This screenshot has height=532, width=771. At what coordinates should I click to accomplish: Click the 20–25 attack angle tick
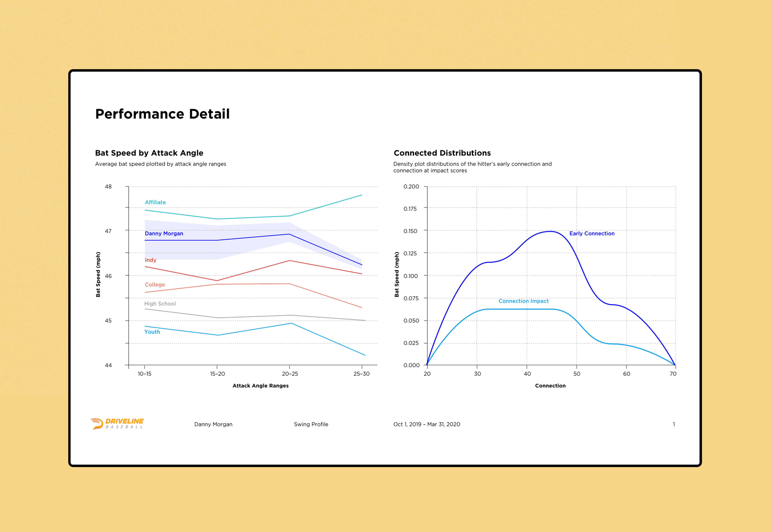[290, 374]
